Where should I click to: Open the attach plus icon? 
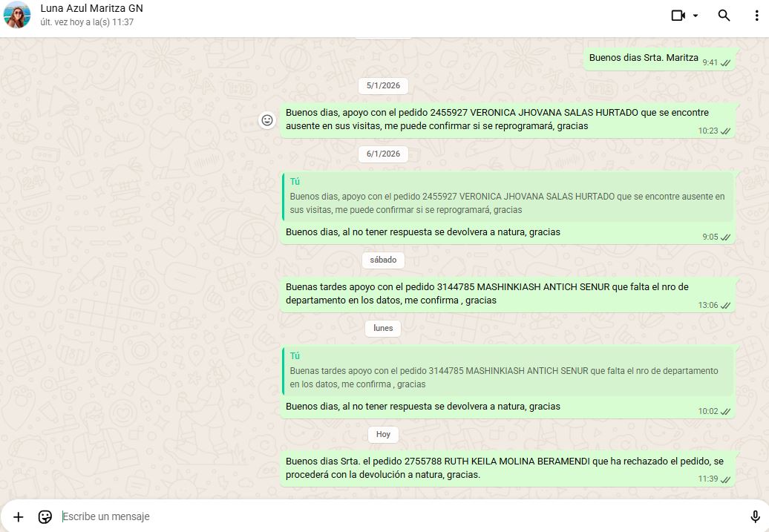click(x=19, y=516)
